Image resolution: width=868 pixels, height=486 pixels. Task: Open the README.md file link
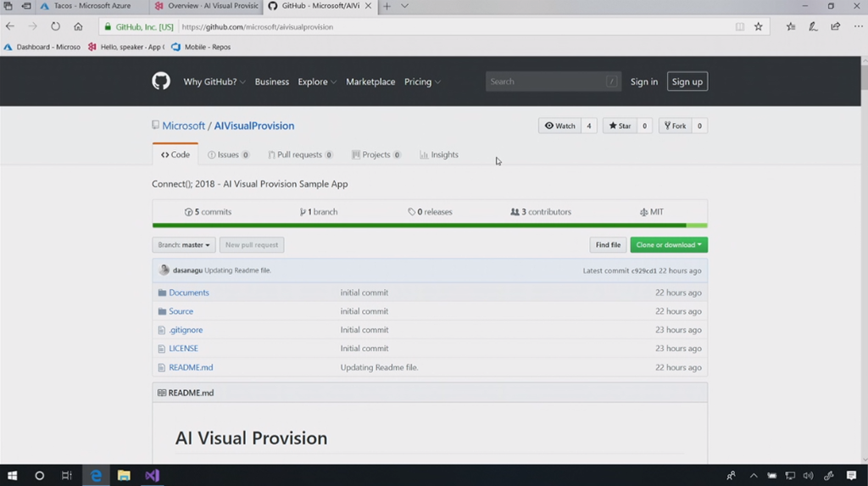coord(191,367)
